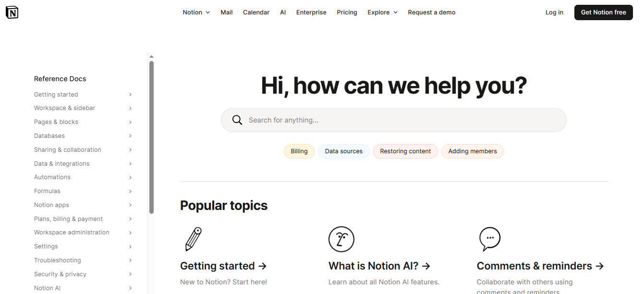Select Notion AI in sidebar list
This screenshot has width=644, height=294.
(x=48, y=288)
